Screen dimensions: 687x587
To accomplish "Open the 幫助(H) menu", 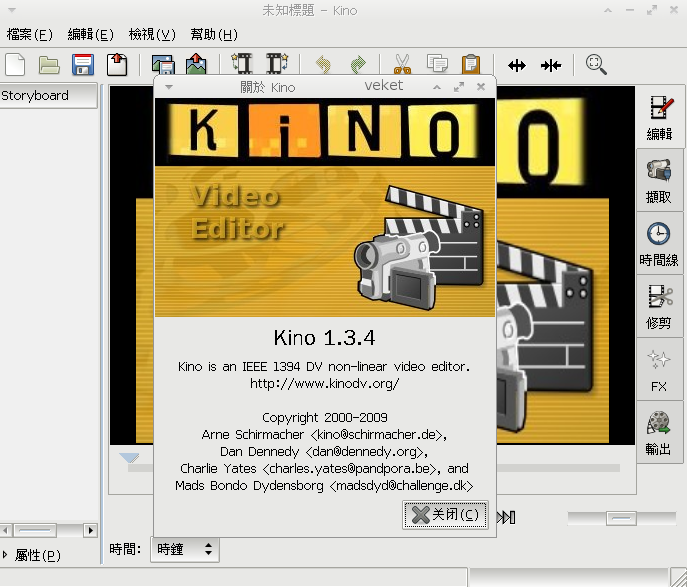I will [214, 34].
